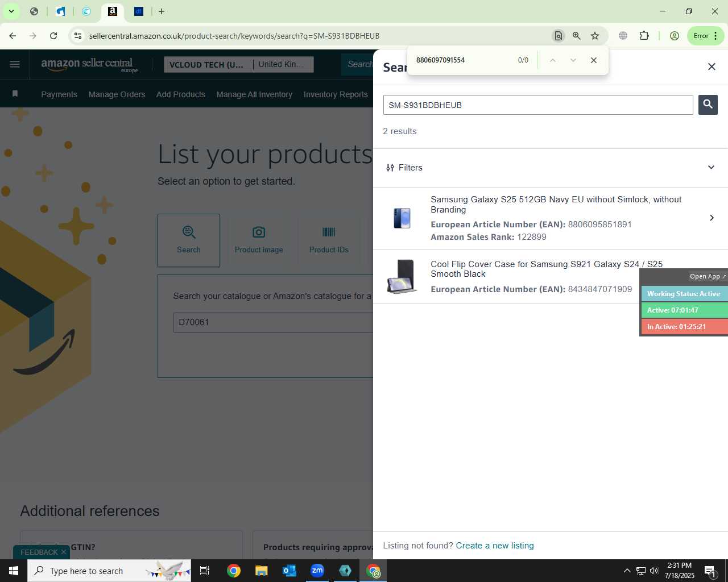Click the 2 results count text
The width and height of the screenshot is (728, 582).
coord(400,131)
